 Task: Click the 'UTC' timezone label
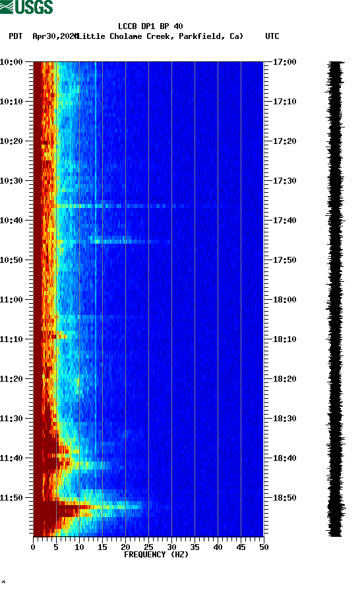(x=272, y=36)
